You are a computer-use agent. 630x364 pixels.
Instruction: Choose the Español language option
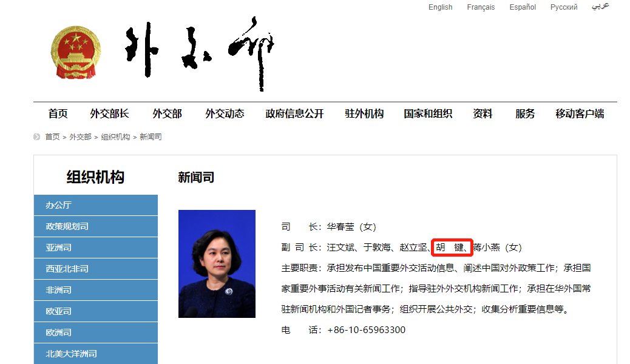point(523,7)
